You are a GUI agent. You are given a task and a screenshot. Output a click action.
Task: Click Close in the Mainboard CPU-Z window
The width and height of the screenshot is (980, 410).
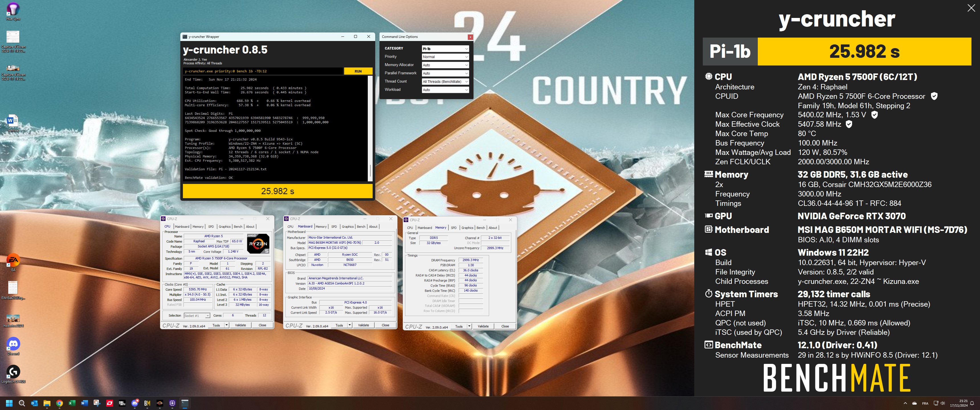pyautogui.click(x=385, y=325)
